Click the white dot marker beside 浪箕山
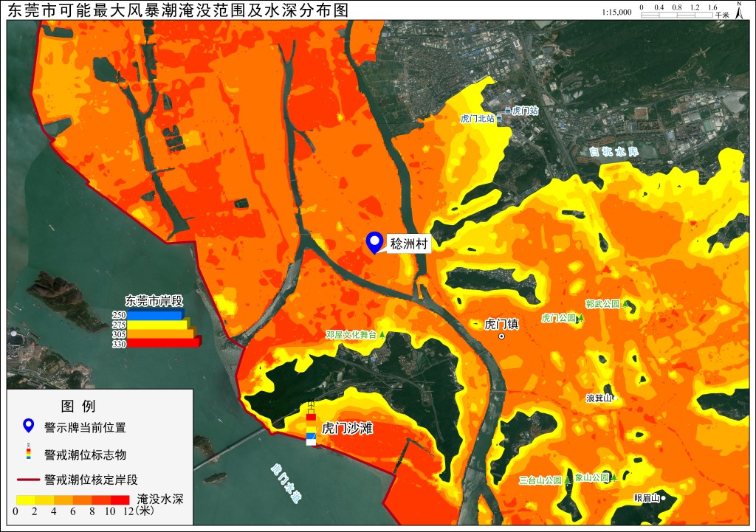Viewport: 756px width, 532px height. pos(615,398)
